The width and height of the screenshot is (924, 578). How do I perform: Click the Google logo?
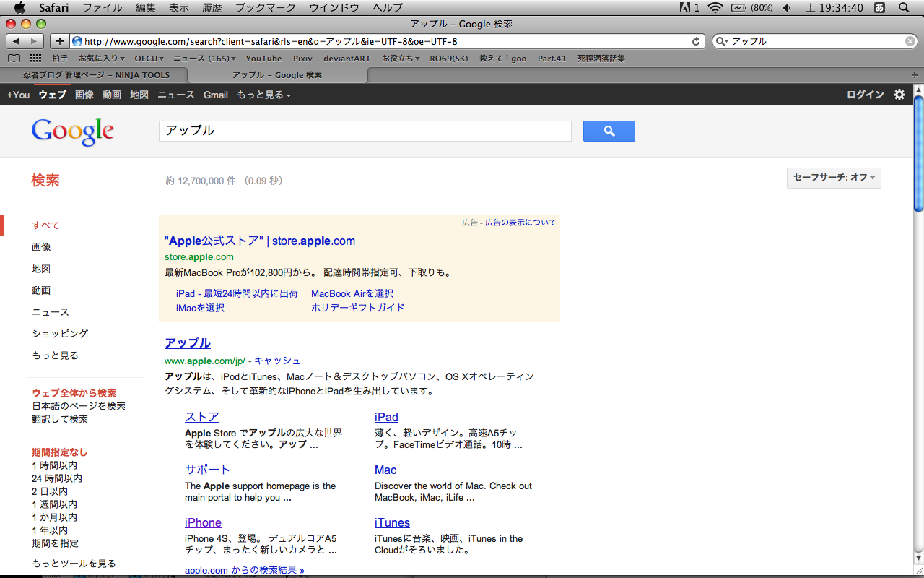tap(73, 132)
